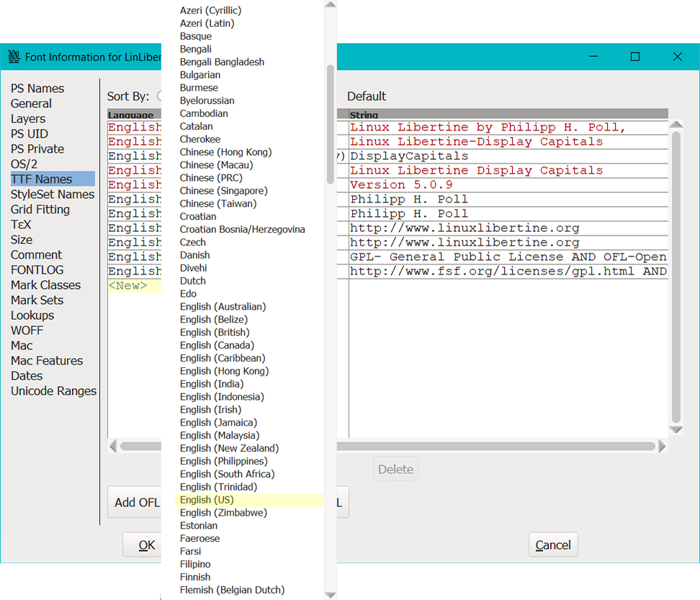The width and height of the screenshot is (700, 600).
Task: Click the language popup scrollbar thumb
Action: 331,125
